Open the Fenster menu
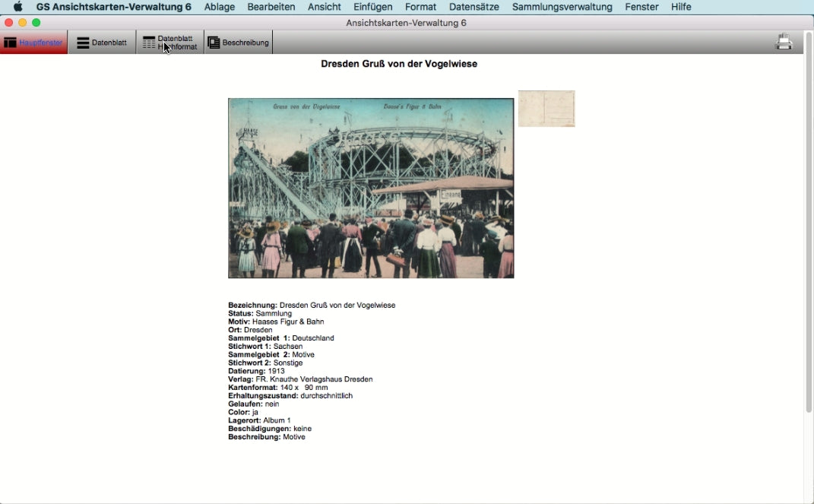814x504 pixels. coord(641,7)
